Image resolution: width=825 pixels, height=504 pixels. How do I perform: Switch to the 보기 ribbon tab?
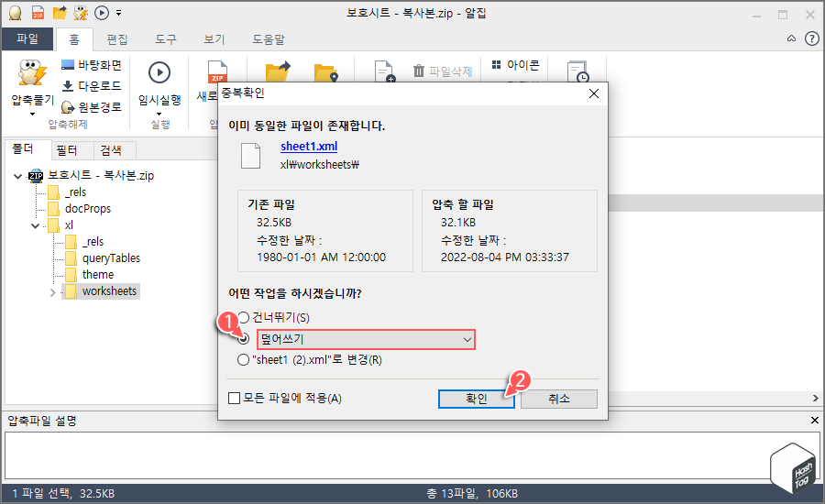click(x=214, y=39)
